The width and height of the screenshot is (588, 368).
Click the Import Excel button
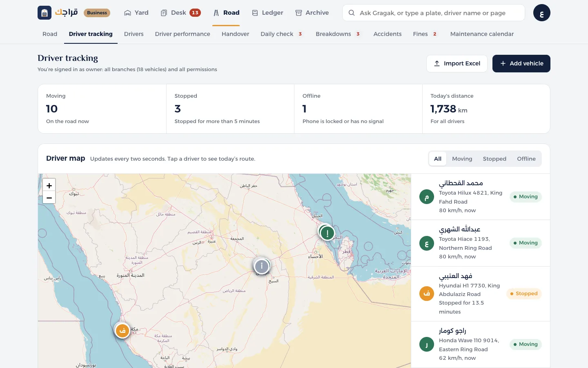click(457, 63)
